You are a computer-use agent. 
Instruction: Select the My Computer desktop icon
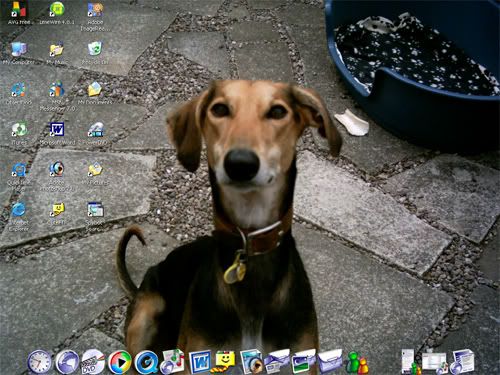19,53
